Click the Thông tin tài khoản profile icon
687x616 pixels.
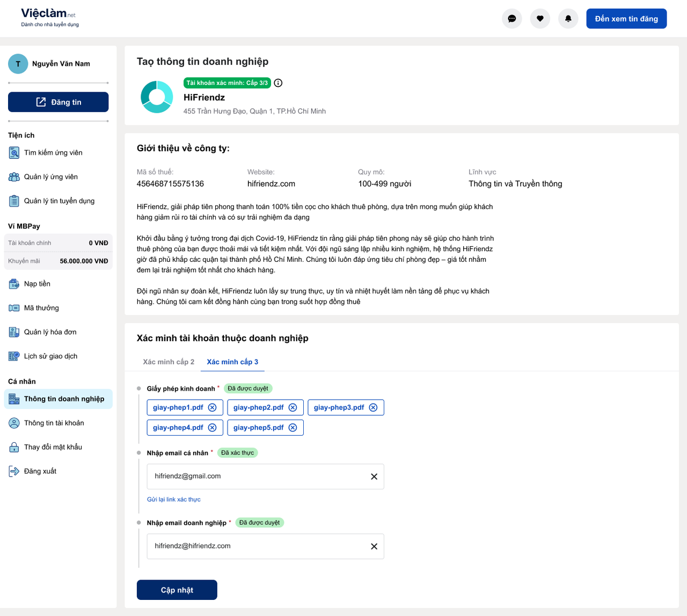(x=14, y=423)
